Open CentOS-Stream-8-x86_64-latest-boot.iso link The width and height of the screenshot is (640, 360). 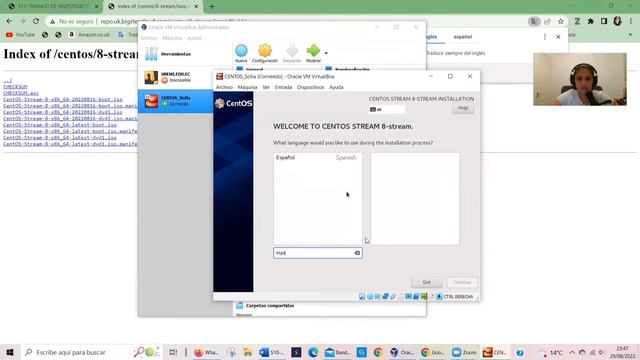(60, 125)
